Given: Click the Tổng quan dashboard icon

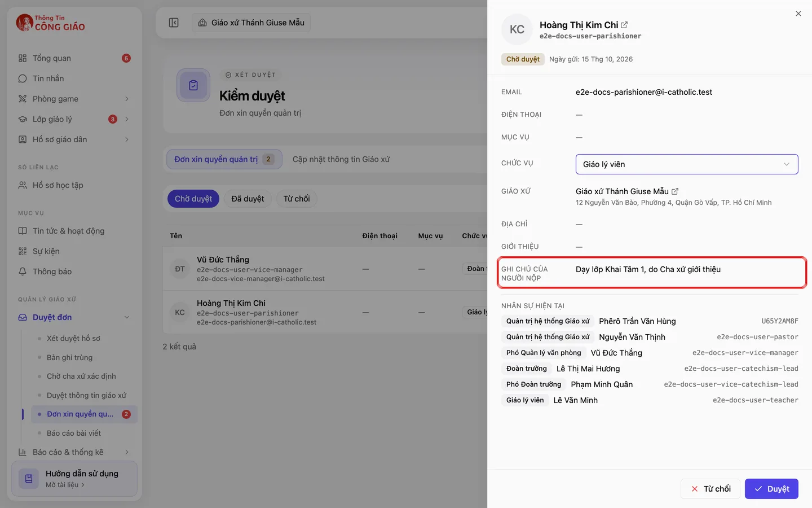Looking at the screenshot, I should point(23,58).
